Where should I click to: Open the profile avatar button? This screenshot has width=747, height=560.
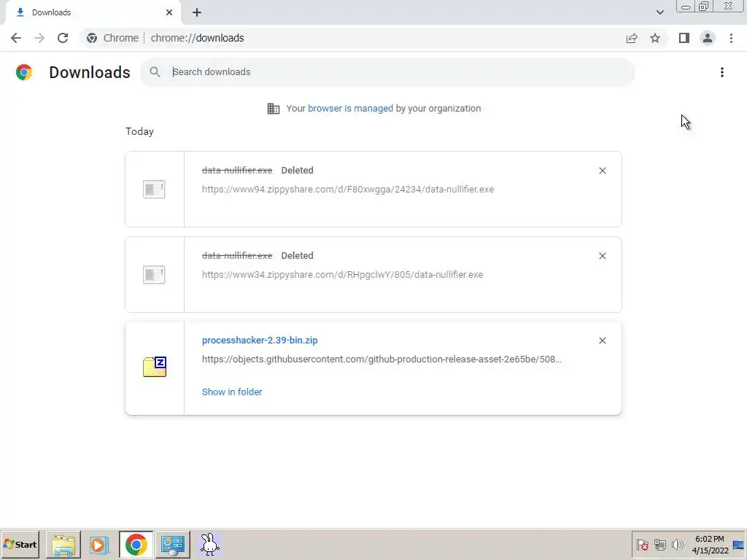[x=708, y=38]
